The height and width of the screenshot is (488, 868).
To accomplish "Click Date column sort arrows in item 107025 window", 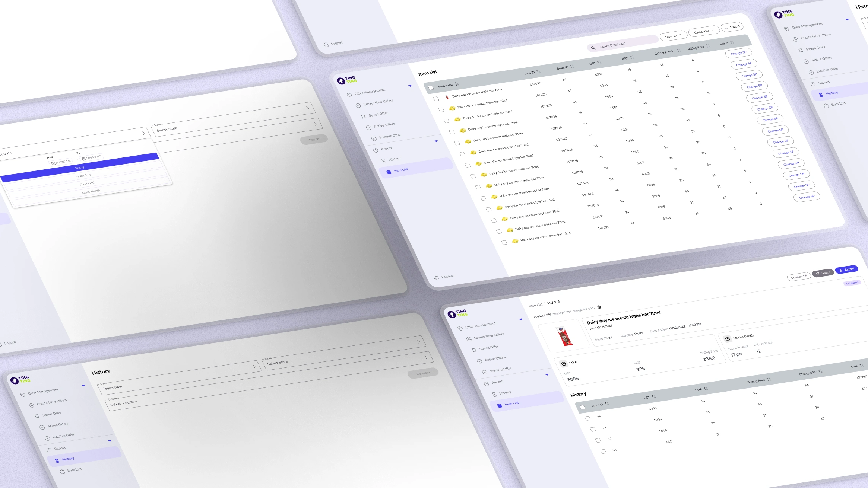I will click(x=861, y=365).
